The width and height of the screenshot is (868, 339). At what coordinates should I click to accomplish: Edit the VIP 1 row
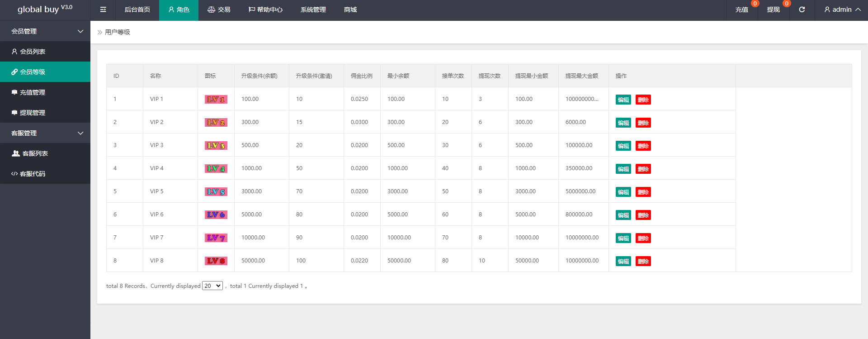[623, 100]
